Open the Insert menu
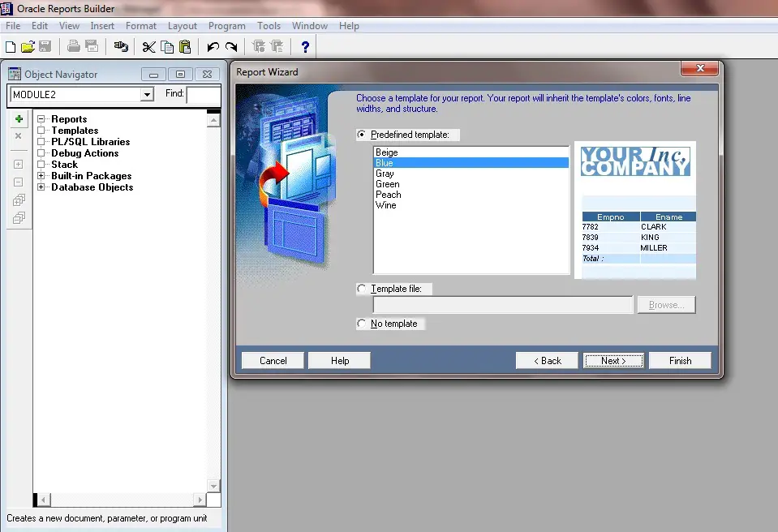The height and width of the screenshot is (532, 778). coord(102,26)
